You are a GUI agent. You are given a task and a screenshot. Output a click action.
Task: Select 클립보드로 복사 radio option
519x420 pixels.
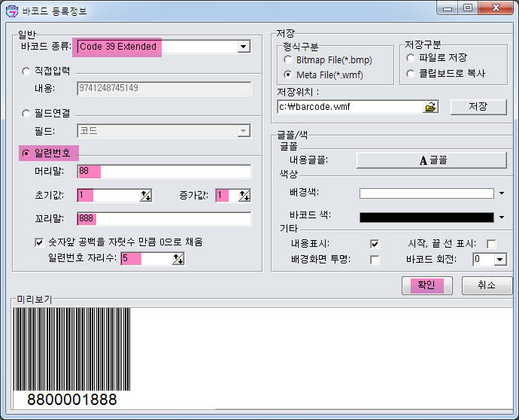click(x=411, y=73)
